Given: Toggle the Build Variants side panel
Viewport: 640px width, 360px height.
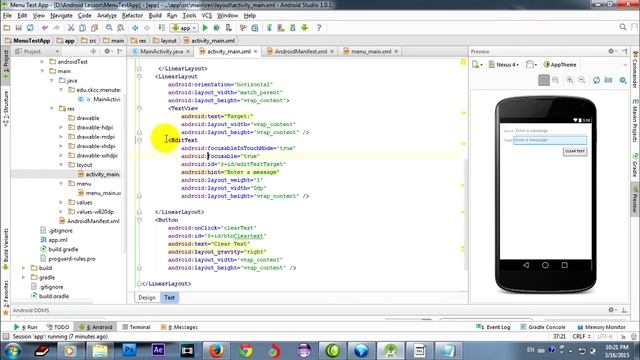Looking at the screenshot, I should (x=5, y=248).
